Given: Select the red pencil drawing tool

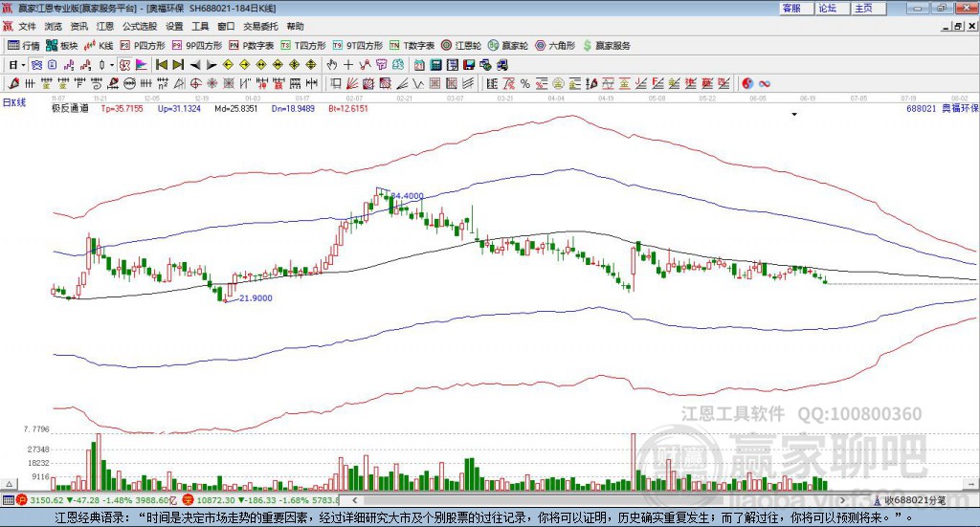Looking at the screenshot, I should tap(13, 83).
